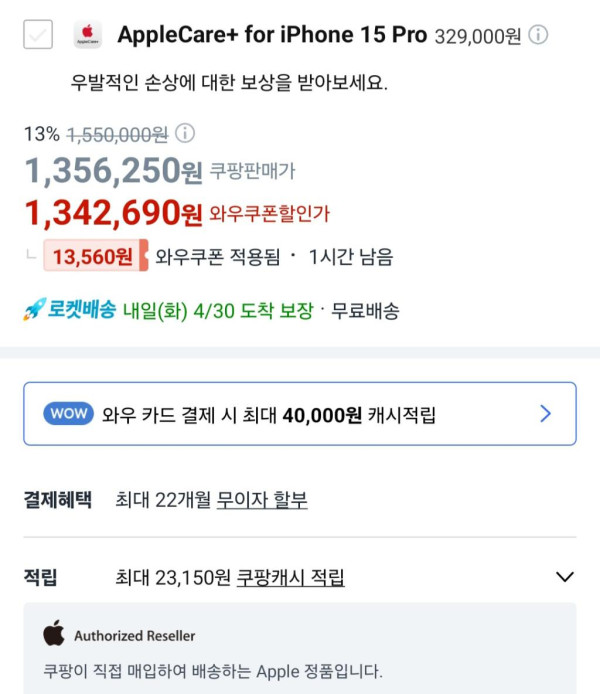Open info icon beside 329,000원 AppleCare price
Screen dimensions: 600x694
(x=538, y=36)
